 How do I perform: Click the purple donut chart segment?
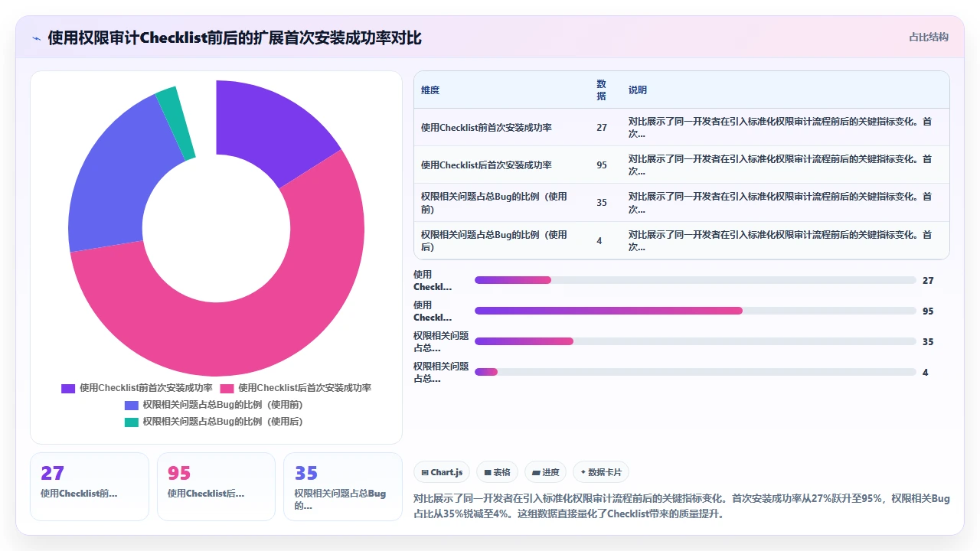coord(272,130)
